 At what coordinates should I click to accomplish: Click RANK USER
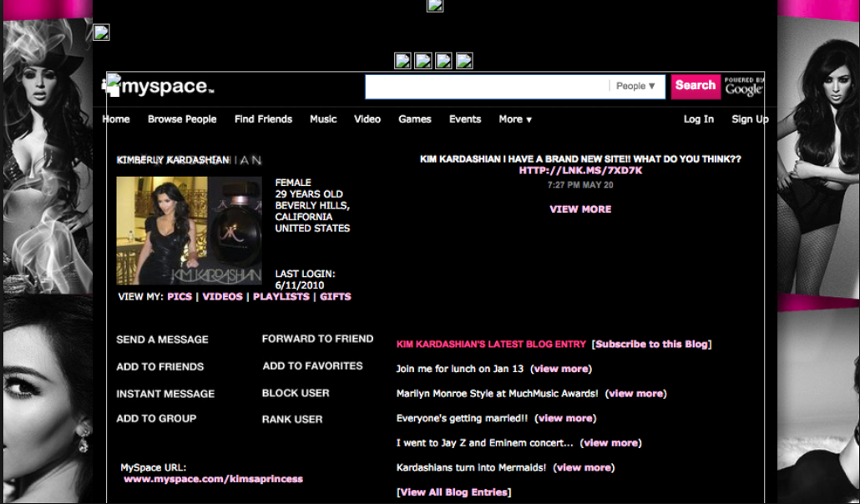pos(291,420)
